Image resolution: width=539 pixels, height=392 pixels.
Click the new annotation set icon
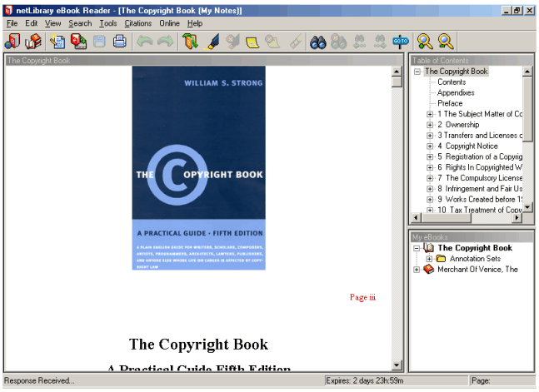[x=57, y=42]
